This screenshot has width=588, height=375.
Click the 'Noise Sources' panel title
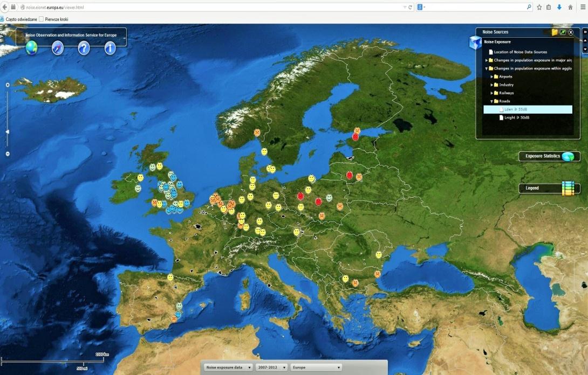point(495,32)
